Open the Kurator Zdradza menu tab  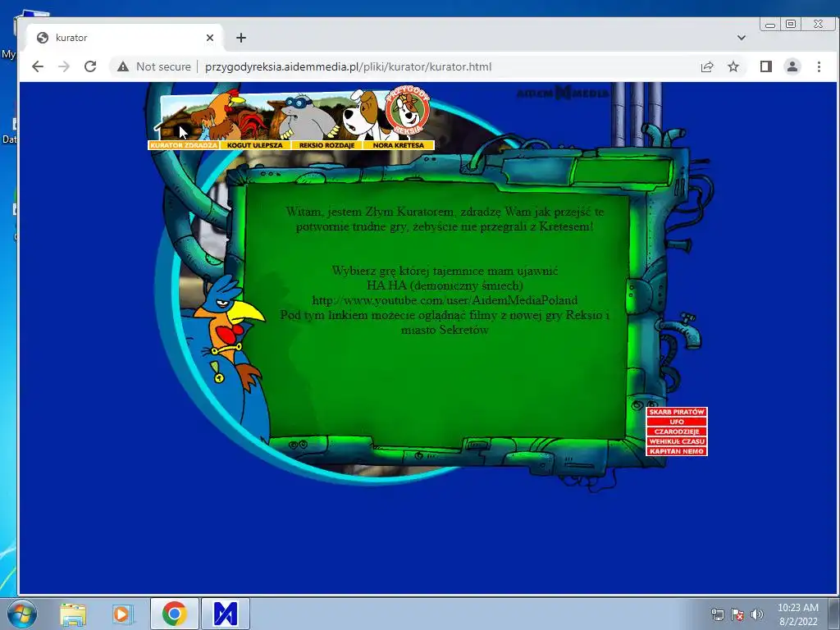[x=184, y=145]
